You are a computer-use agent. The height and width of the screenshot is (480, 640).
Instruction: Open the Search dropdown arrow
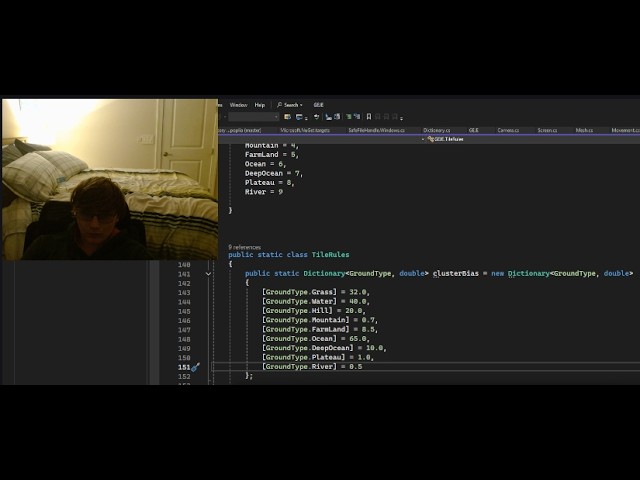tap(301, 105)
